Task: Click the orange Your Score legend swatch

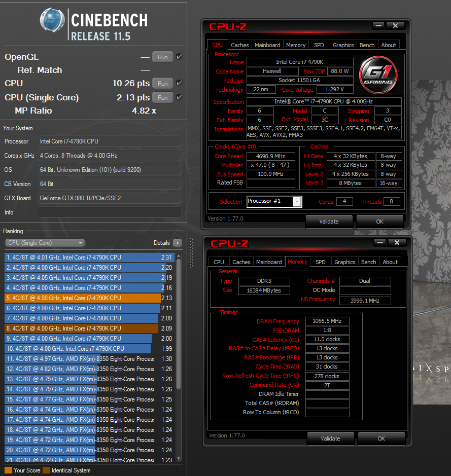Action: pyautogui.click(x=9, y=470)
